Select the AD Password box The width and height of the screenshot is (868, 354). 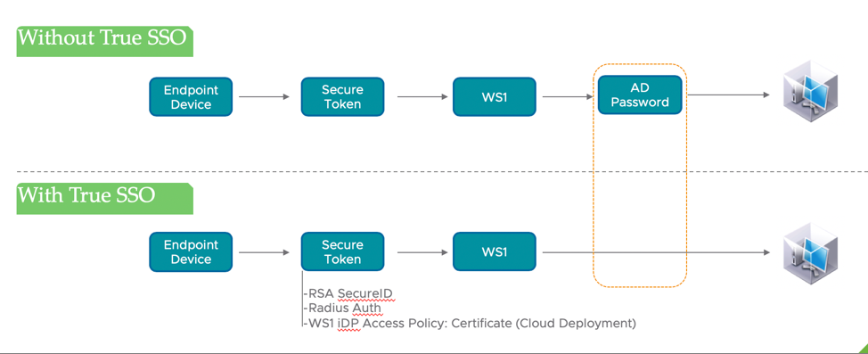641,95
